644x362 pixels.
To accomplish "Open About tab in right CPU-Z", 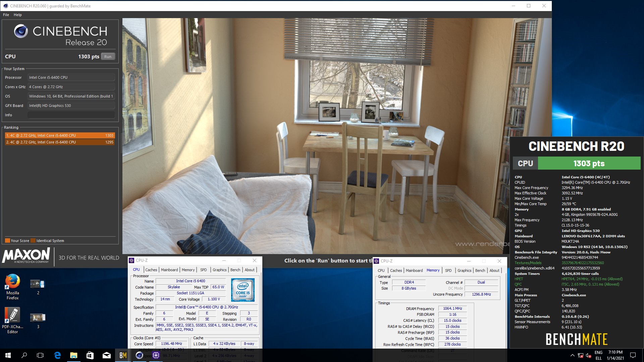I will (494, 270).
